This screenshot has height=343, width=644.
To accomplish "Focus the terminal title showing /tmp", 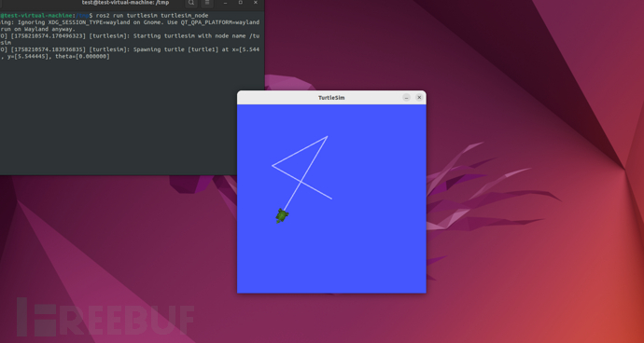I will (125, 3).
